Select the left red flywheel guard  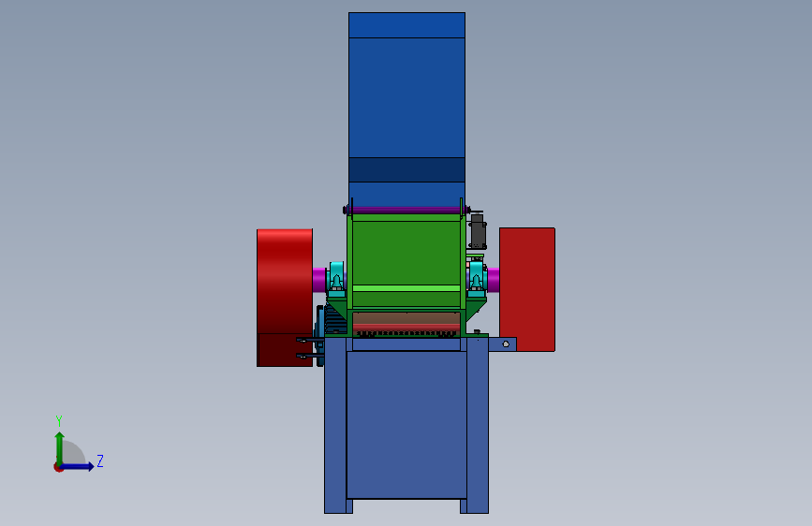[285, 298]
